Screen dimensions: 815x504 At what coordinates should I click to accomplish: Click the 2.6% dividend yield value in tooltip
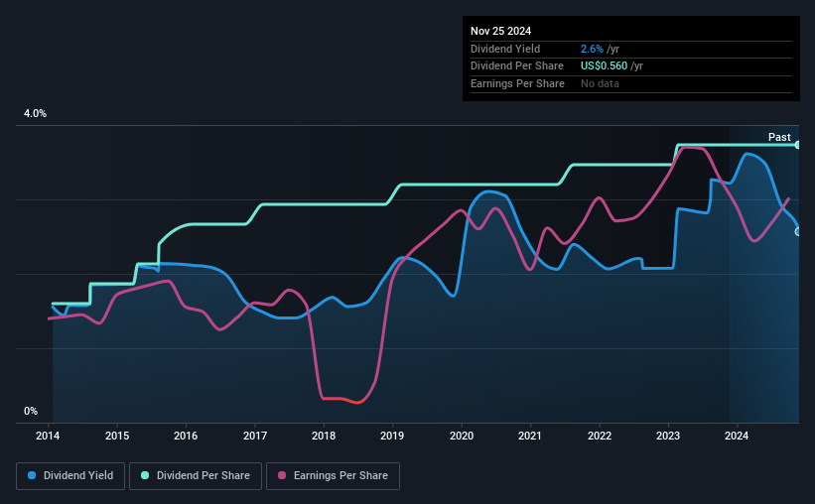(x=592, y=49)
